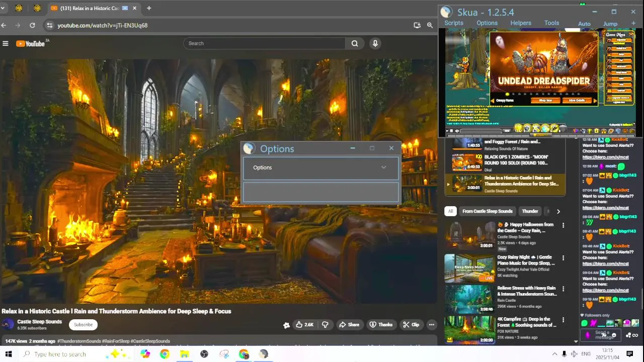Open menu for 4K Campfire video

563,320
